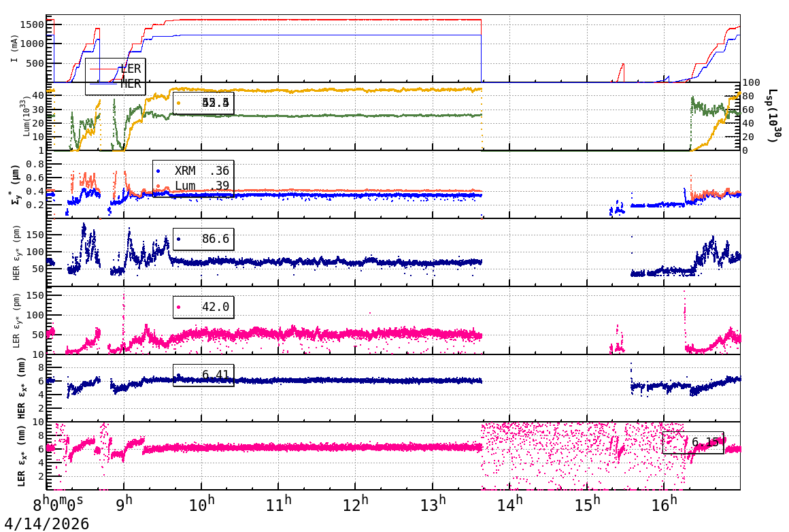Click the HER legend label in current plot
789x532 pixels.
point(131,84)
